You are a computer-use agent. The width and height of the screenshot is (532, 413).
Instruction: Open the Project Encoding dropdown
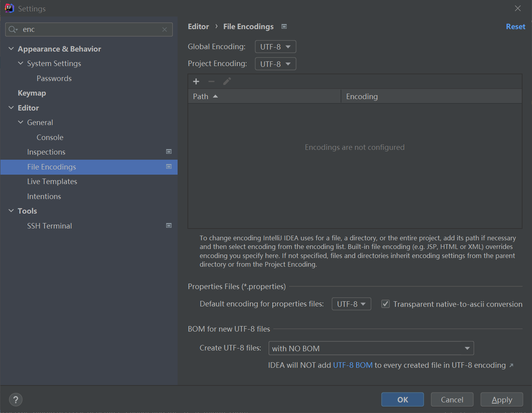276,64
